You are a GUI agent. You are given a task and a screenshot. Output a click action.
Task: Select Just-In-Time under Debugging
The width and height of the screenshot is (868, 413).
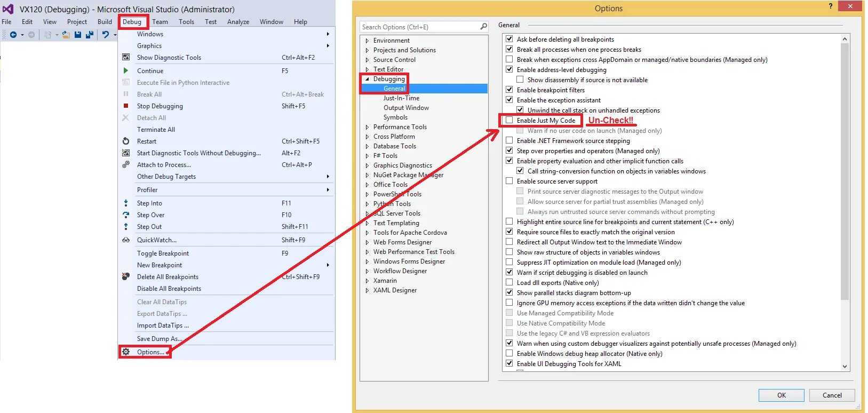401,98
